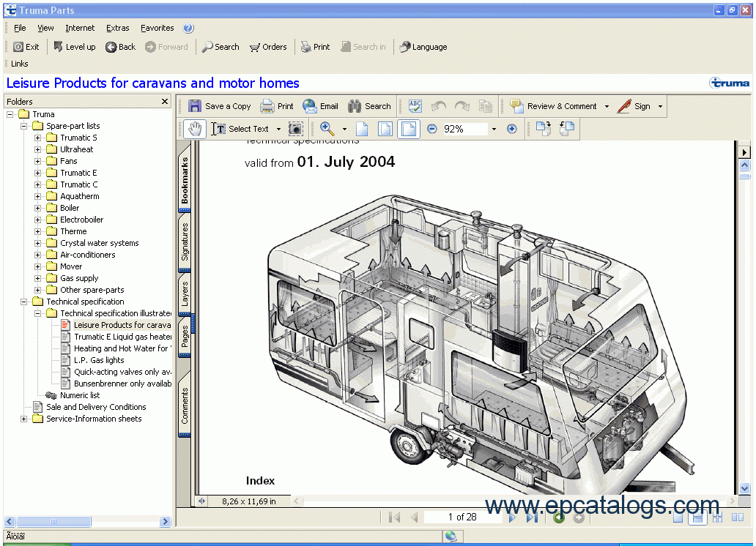The image size is (756, 546).
Task: Set view to Fit Page icon
Action: [385, 129]
